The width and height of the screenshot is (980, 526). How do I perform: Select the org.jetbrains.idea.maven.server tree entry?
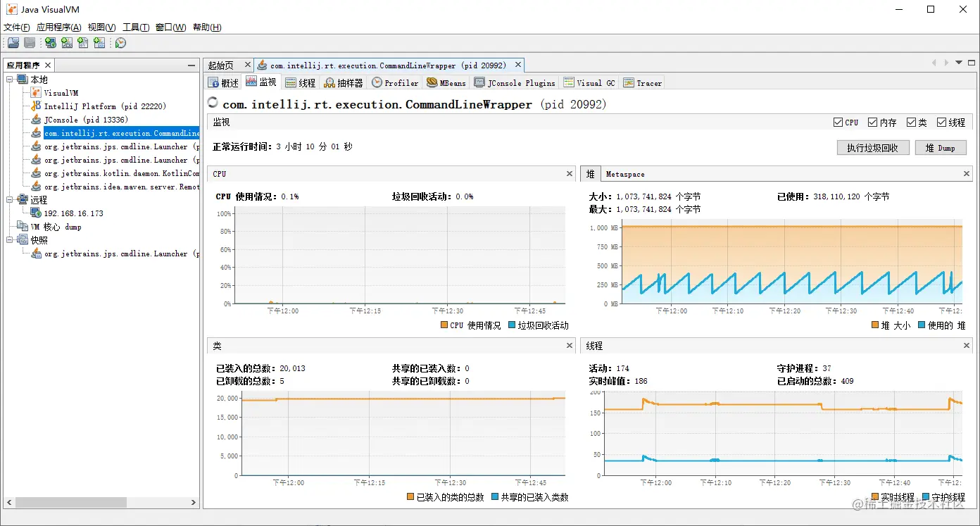point(121,187)
